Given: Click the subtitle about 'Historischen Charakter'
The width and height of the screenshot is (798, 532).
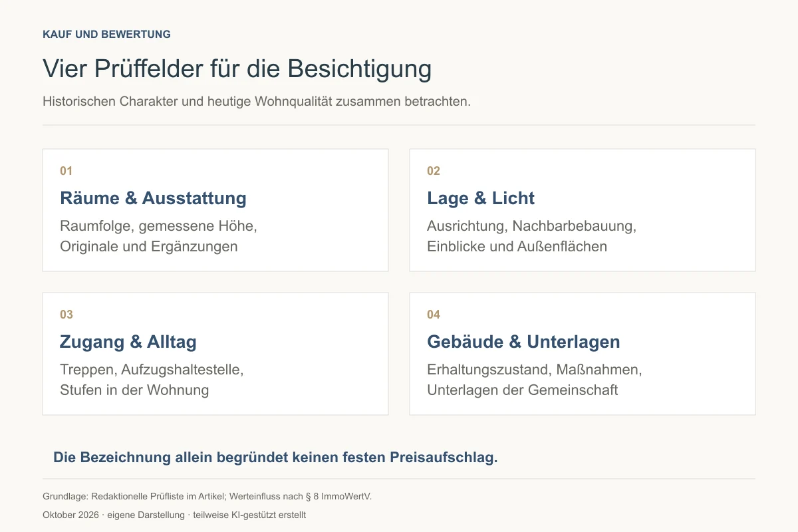Looking at the screenshot, I should coord(257,102).
